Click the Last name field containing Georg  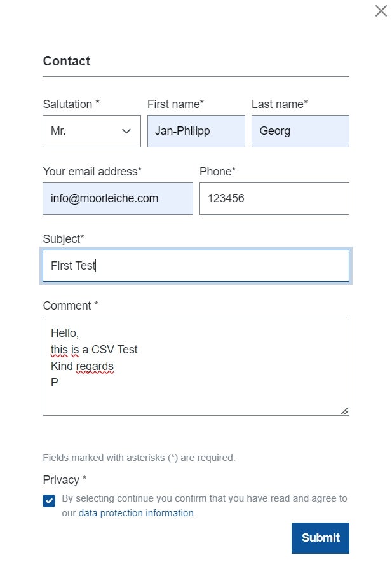tap(300, 131)
